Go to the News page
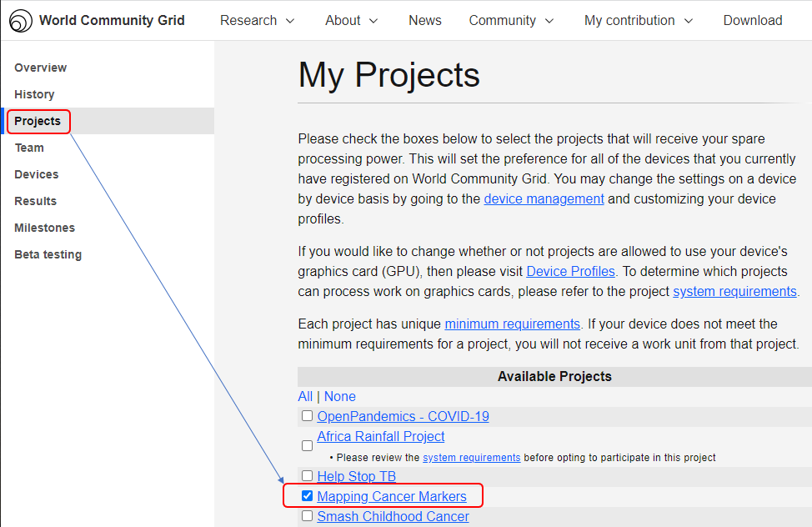 click(x=425, y=21)
